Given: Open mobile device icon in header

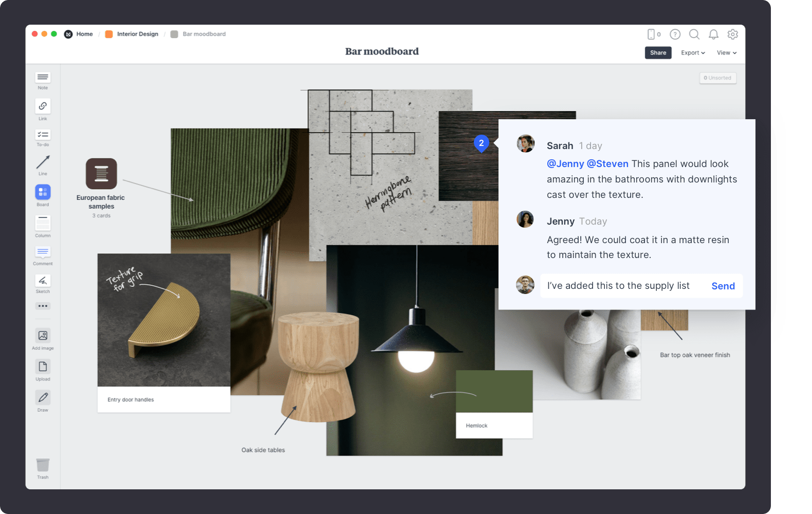Looking at the screenshot, I should click(651, 34).
